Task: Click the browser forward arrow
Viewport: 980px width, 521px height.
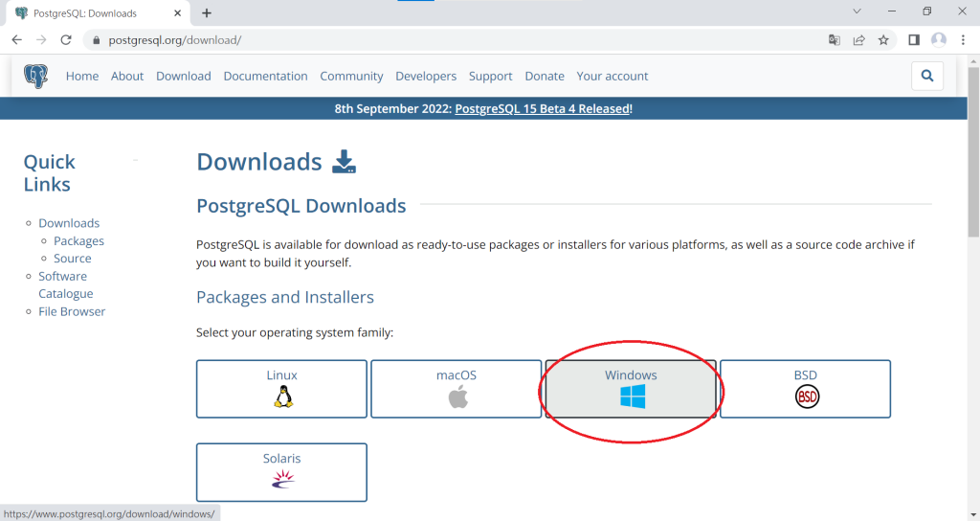Action: pos(41,40)
